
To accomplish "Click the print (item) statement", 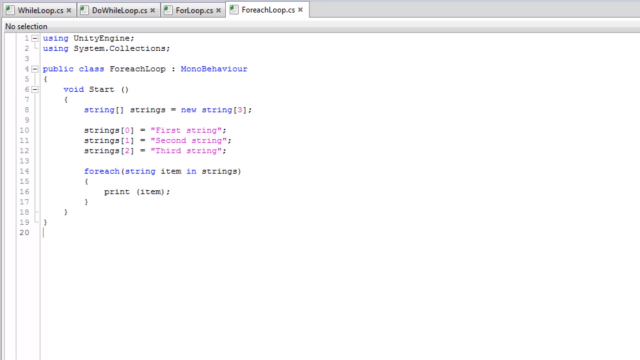I will point(137,192).
